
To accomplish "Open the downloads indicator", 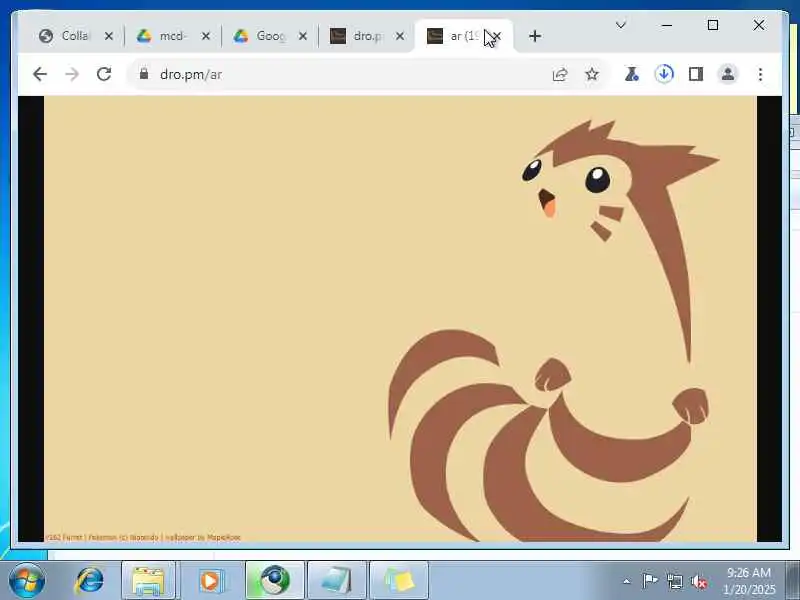I will coord(664,74).
